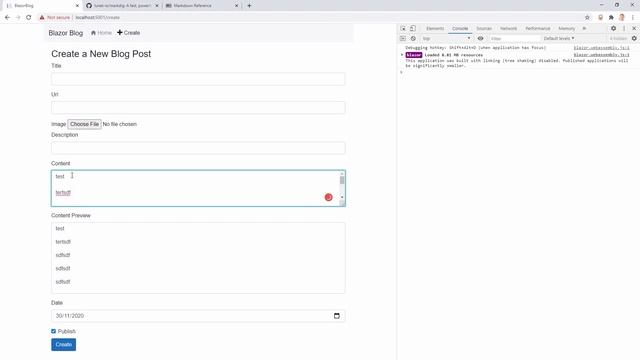Open the Extensions puzzle-piece icon
Viewport: 640px width, 360px height.
611,18
